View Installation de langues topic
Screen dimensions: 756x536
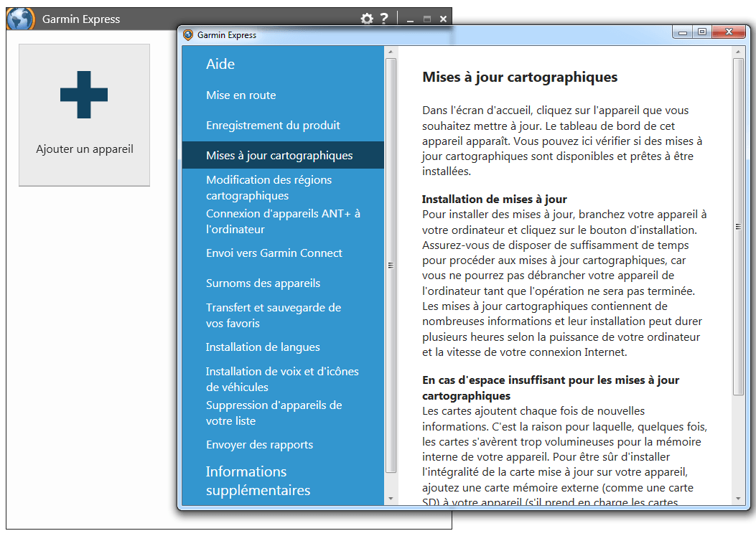[263, 347]
